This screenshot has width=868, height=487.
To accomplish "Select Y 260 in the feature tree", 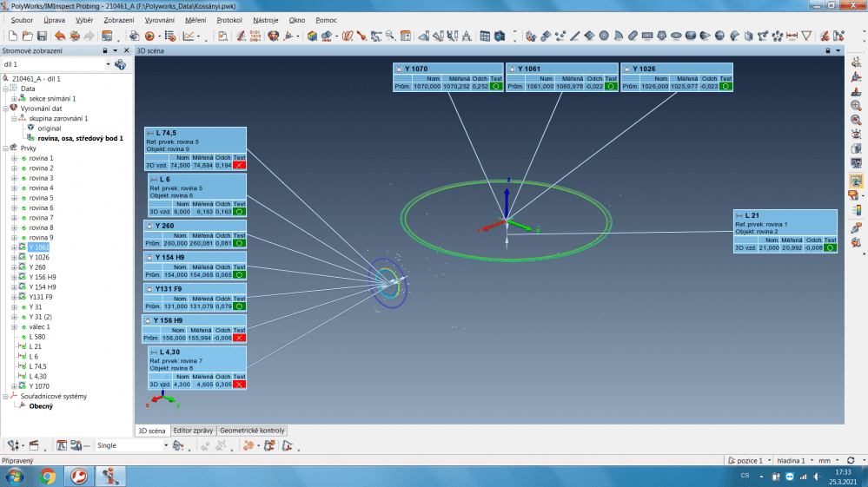I will tap(39, 267).
